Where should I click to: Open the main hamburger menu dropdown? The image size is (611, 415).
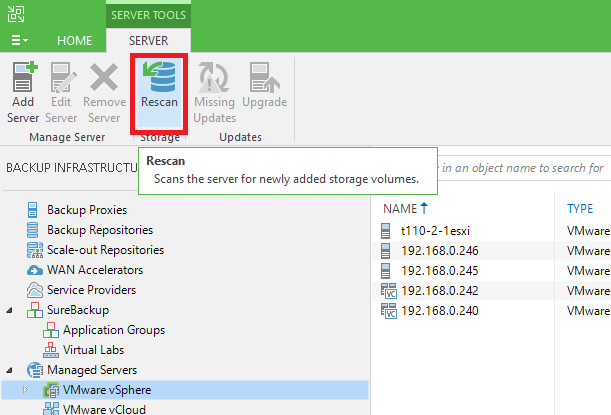(x=19, y=40)
